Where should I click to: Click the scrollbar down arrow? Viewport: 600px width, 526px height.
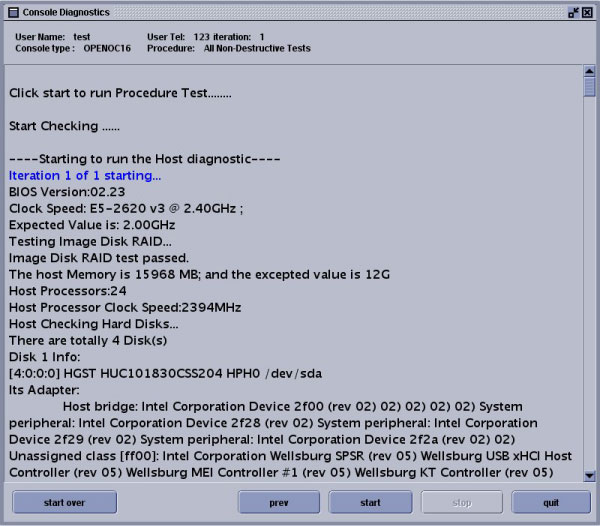click(589, 476)
